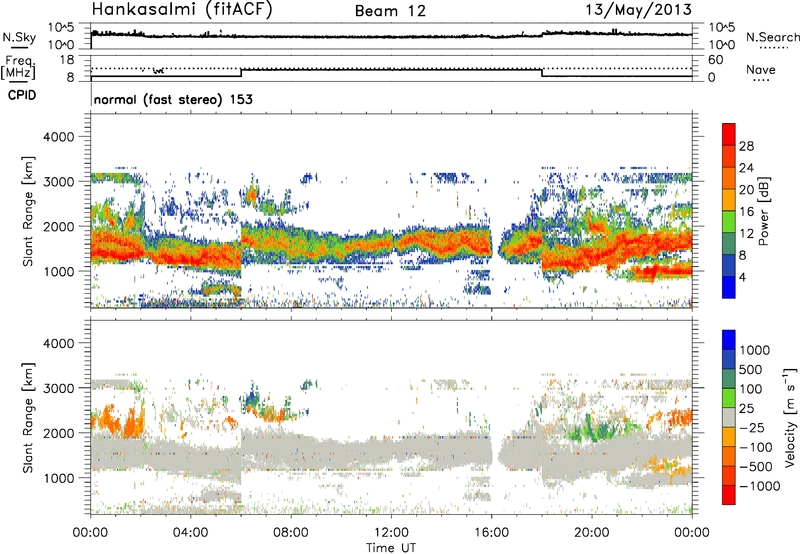The height and width of the screenshot is (554, 800).
Task: Click the 16:00 time tick label
Action: [x=491, y=533]
